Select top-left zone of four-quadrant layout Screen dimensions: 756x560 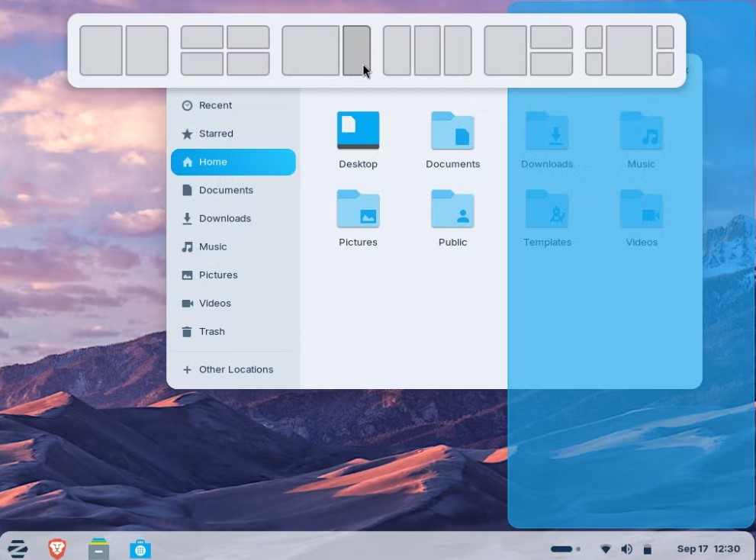pyautogui.click(x=201, y=37)
